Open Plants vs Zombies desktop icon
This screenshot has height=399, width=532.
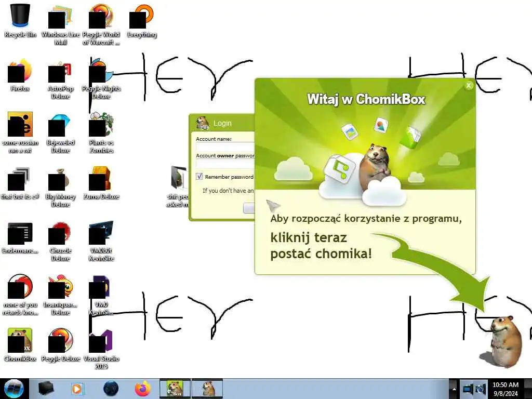pos(101,132)
